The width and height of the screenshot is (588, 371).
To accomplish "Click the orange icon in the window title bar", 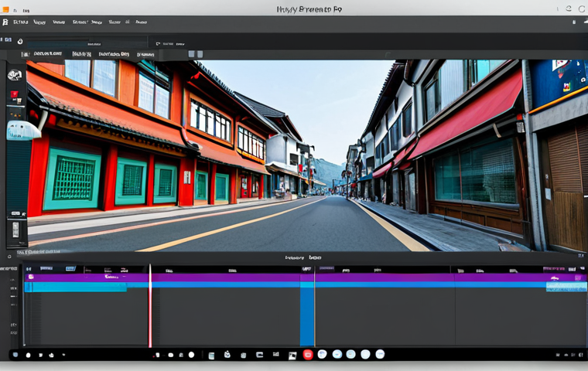I will 5,10.
